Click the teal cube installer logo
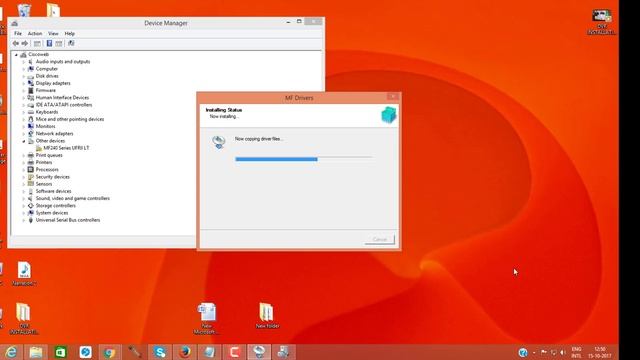 pyautogui.click(x=389, y=116)
